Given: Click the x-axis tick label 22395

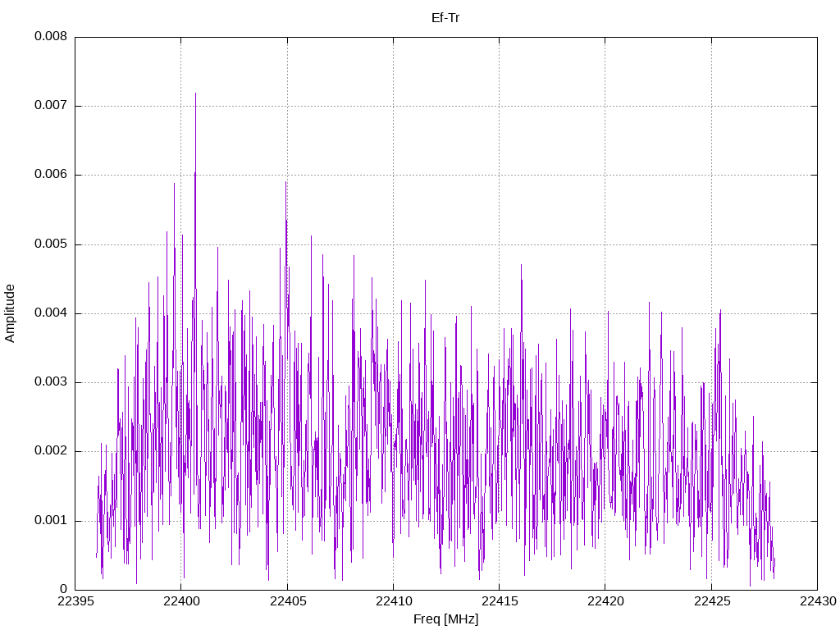Looking at the screenshot, I should [75, 601].
